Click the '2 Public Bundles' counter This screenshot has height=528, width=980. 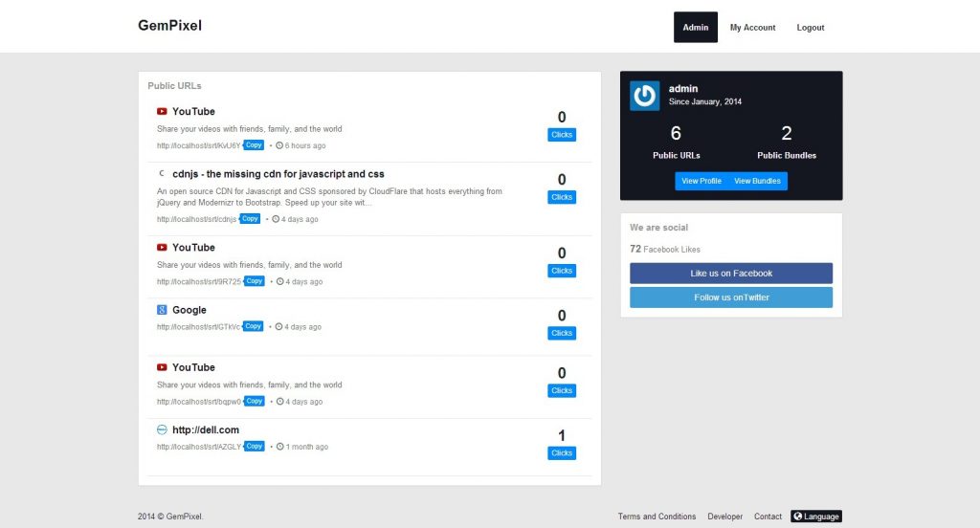pyautogui.click(x=787, y=142)
